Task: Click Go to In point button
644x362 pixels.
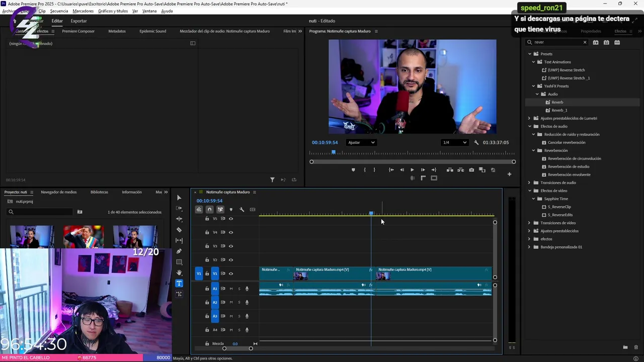Action: click(391, 170)
